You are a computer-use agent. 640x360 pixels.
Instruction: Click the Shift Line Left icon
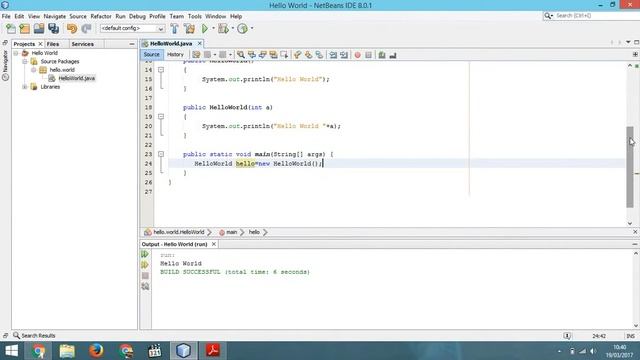pyautogui.click(x=333, y=55)
